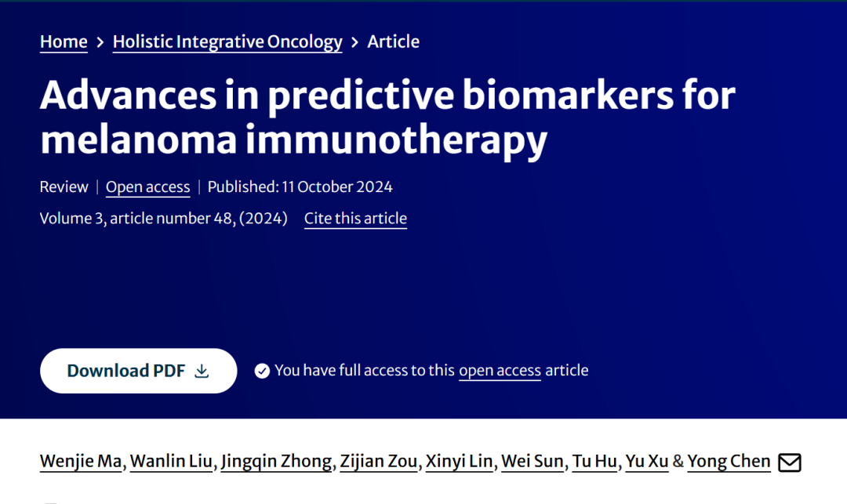
Task: Click the chevron before Article breadcrumb
Action: coord(355,42)
